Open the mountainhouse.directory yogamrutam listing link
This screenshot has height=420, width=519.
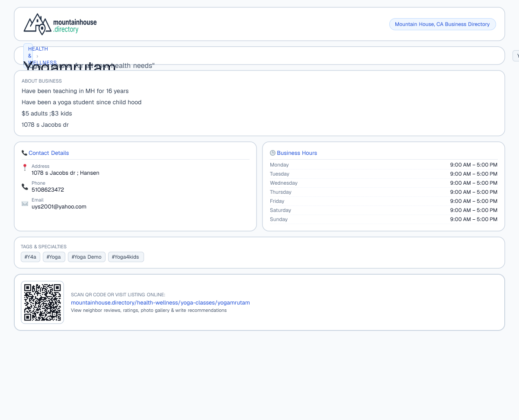click(160, 303)
